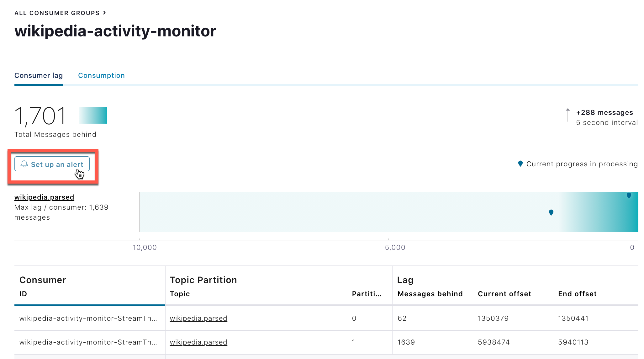Click the 1,701 total messages number

click(40, 116)
